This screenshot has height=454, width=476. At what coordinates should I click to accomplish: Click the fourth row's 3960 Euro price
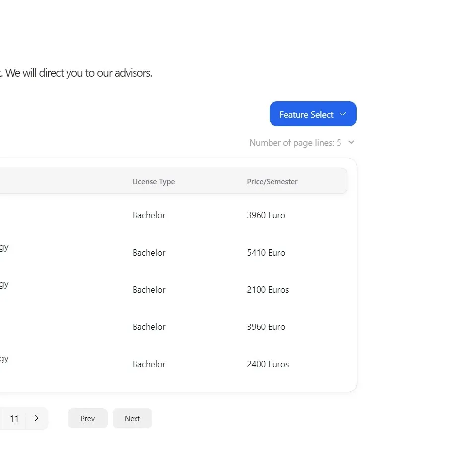click(x=266, y=327)
